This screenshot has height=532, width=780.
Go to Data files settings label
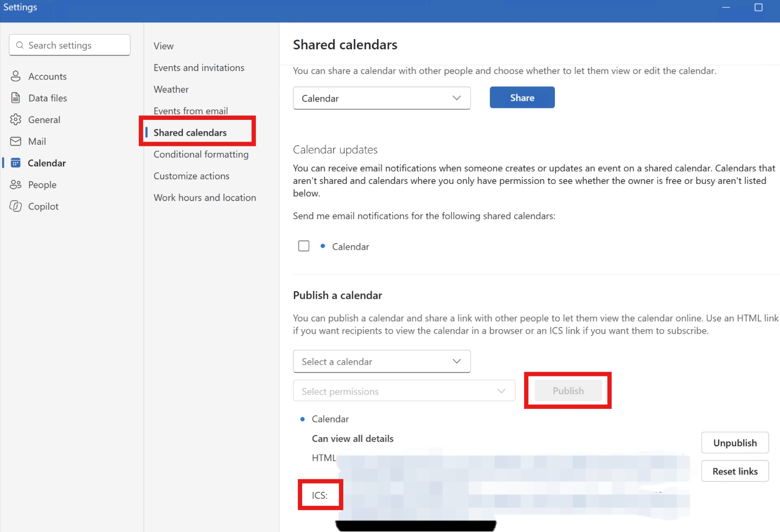pyautogui.click(x=48, y=98)
